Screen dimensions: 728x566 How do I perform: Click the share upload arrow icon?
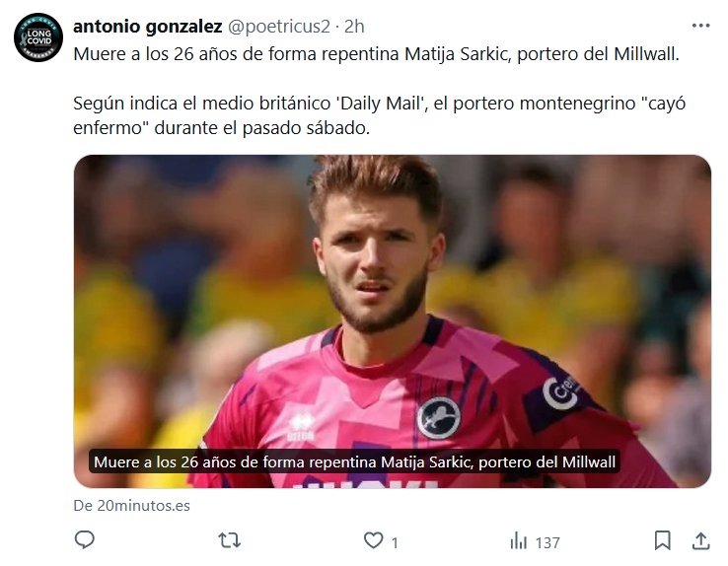700,541
